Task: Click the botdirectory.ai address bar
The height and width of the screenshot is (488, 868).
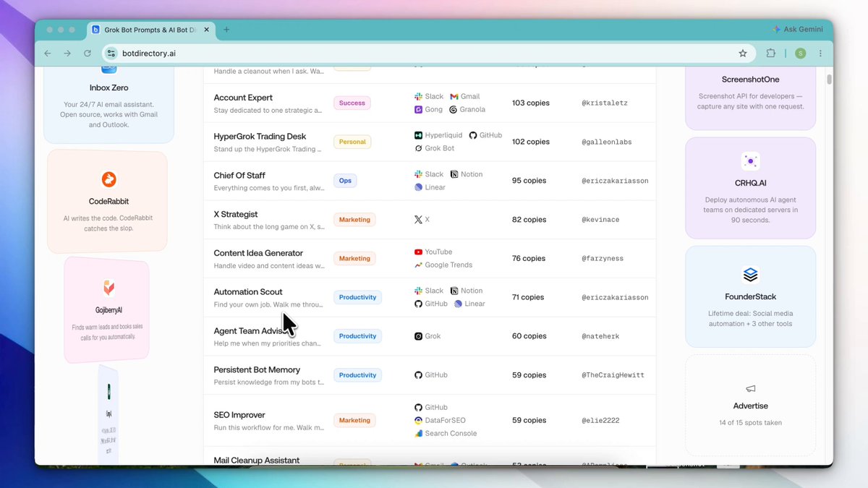Action: coord(427,53)
